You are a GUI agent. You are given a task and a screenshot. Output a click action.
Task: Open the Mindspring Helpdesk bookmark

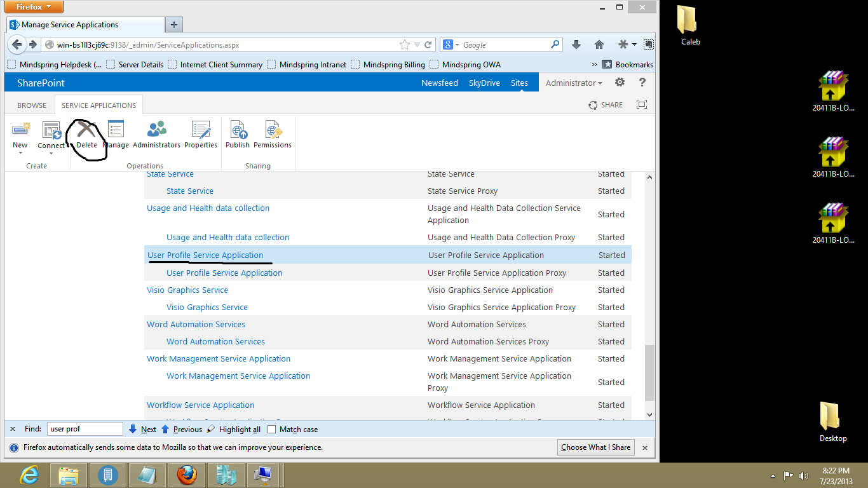[54, 64]
